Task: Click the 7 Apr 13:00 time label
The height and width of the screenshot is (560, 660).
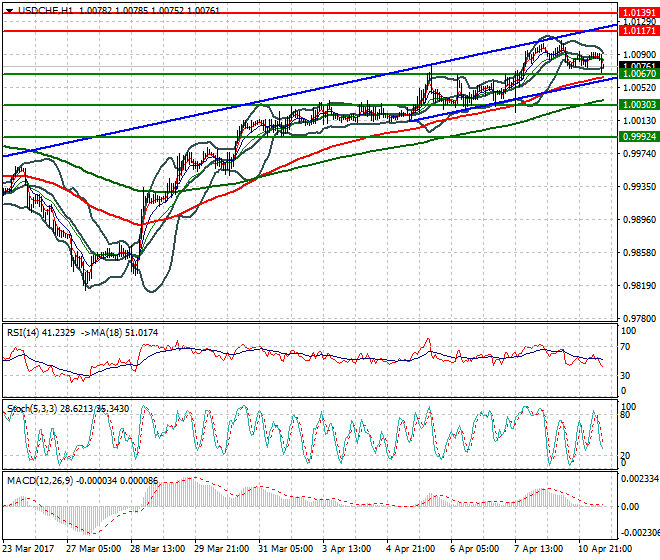Action: [538, 549]
